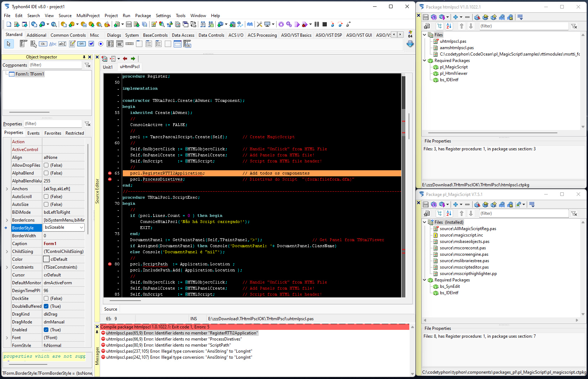Toggle the AutoScroll checkbox
The width and height of the screenshot is (588, 379).
pyautogui.click(x=46, y=197)
